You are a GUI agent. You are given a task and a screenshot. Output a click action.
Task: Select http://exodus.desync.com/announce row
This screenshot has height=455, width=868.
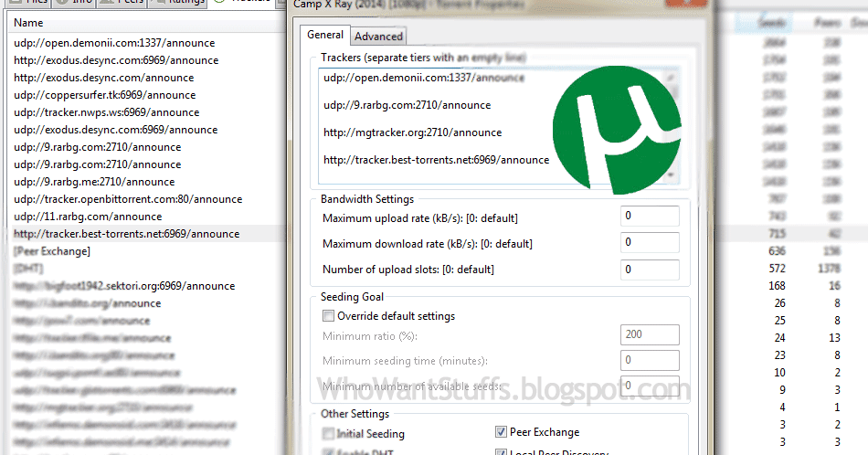pyautogui.click(x=103, y=78)
